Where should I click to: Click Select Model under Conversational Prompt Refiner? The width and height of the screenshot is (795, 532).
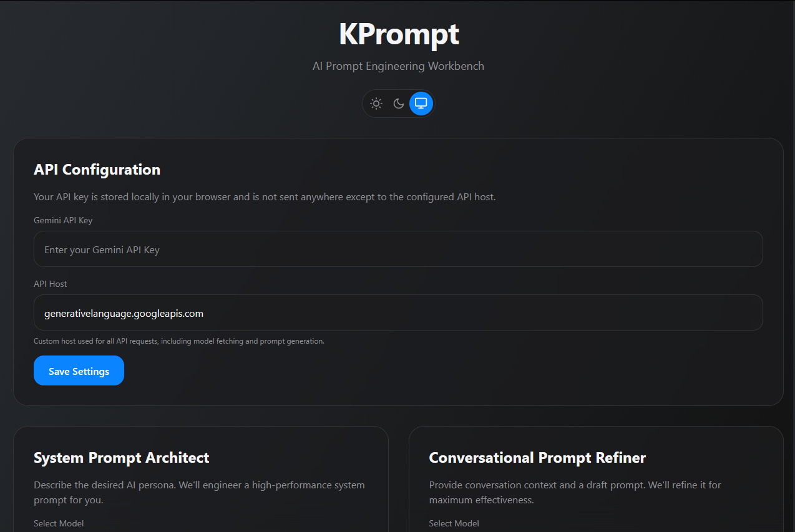point(454,523)
